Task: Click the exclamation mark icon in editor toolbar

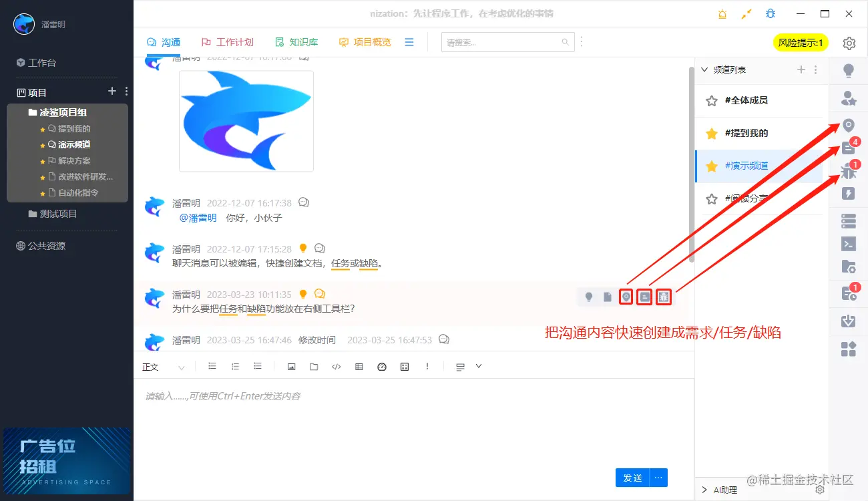Action: pos(427,367)
